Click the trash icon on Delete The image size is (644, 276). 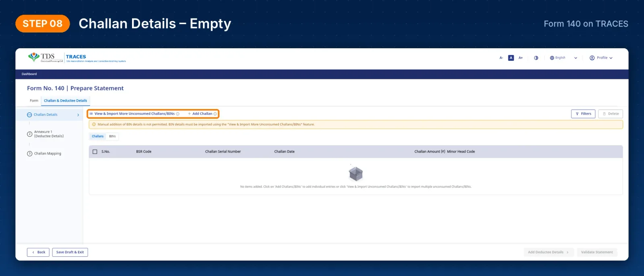[x=604, y=114]
